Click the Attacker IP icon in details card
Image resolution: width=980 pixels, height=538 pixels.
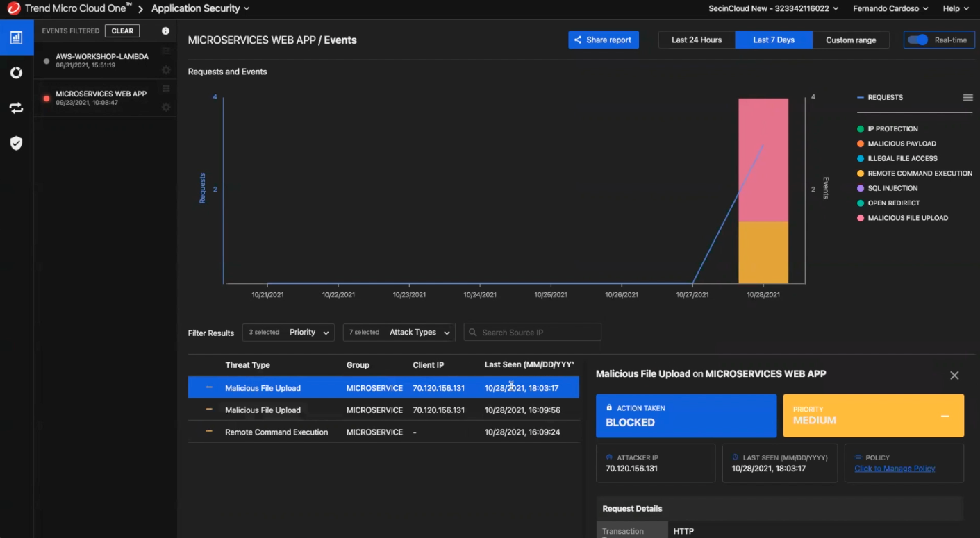(x=610, y=457)
